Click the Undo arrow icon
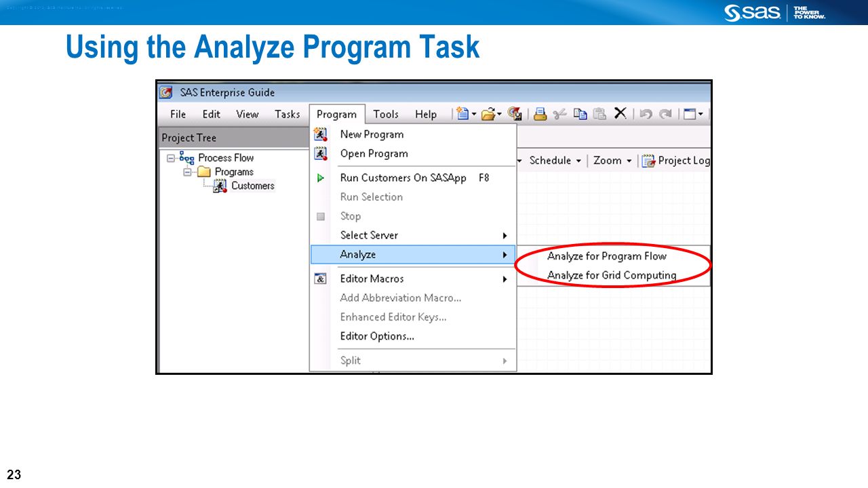 pyautogui.click(x=646, y=114)
